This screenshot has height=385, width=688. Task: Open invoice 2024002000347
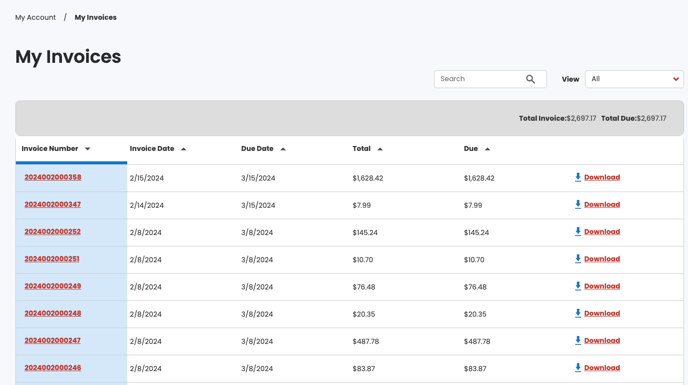coord(53,204)
